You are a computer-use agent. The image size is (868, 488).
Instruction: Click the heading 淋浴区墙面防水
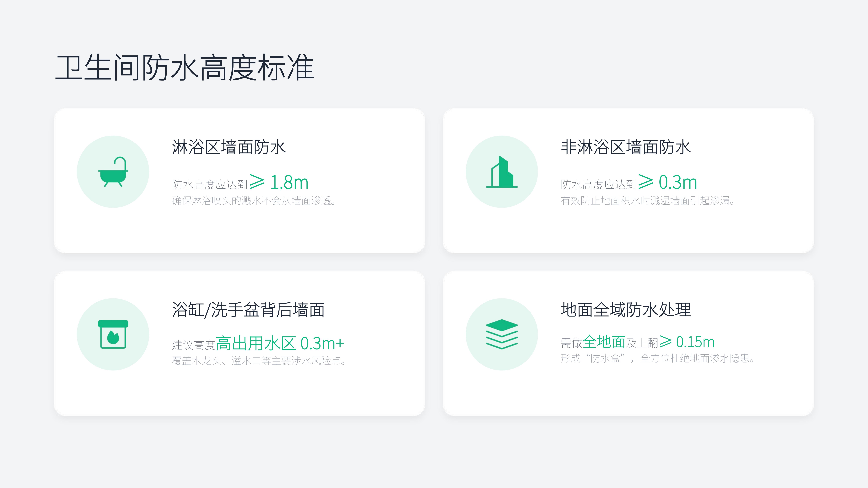[x=229, y=147]
